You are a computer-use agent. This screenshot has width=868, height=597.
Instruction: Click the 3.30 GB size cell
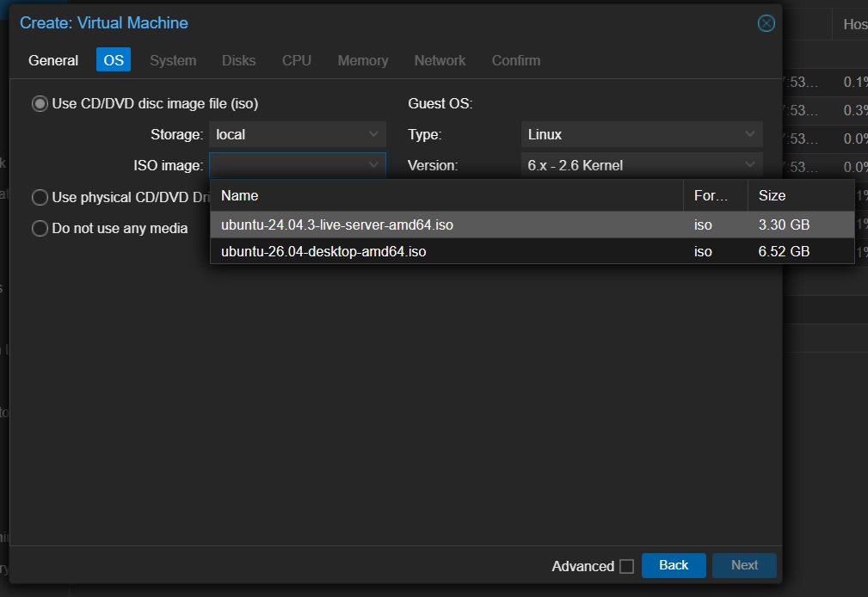pos(784,225)
